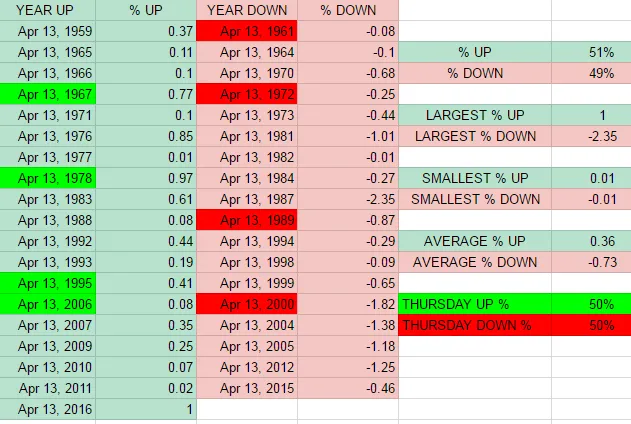The image size is (631, 424).
Task: Select the 0.36 average up value
Action: [591, 241]
